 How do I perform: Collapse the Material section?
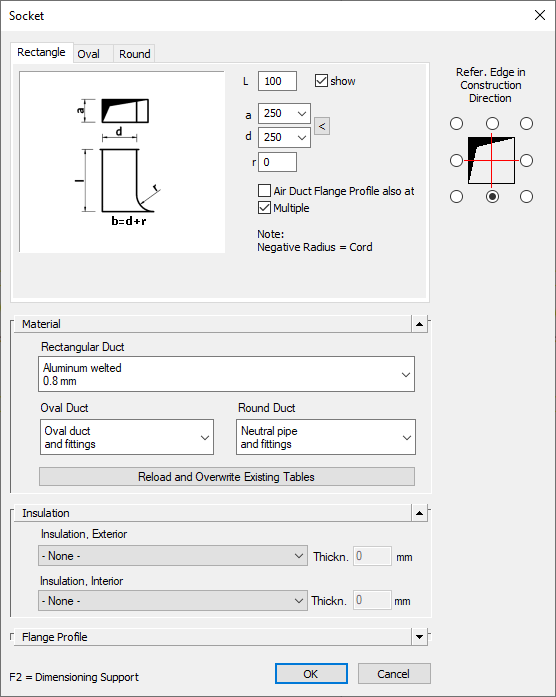[419, 324]
